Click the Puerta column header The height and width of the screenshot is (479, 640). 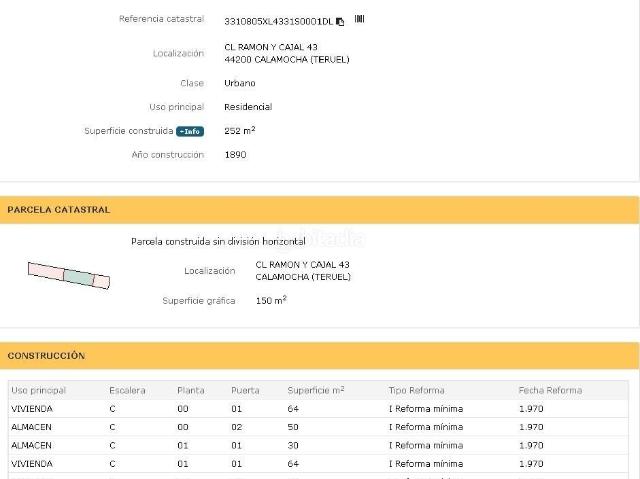pos(245,390)
